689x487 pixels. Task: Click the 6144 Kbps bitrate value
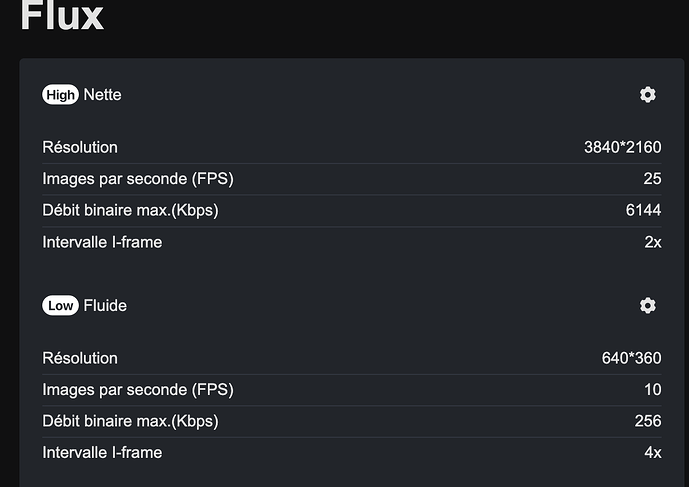point(644,211)
